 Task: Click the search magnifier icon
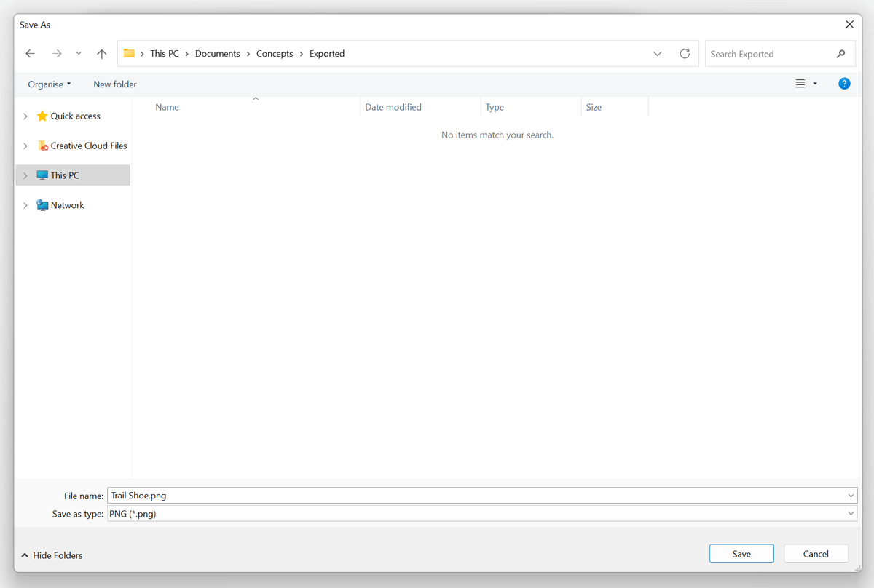click(x=841, y=54)
